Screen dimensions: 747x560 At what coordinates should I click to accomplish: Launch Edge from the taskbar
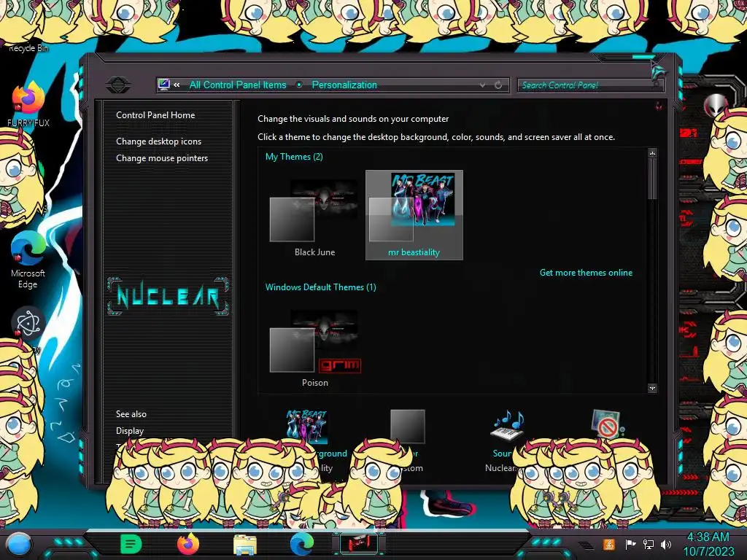pyautogui.click(x=302, y=544)
